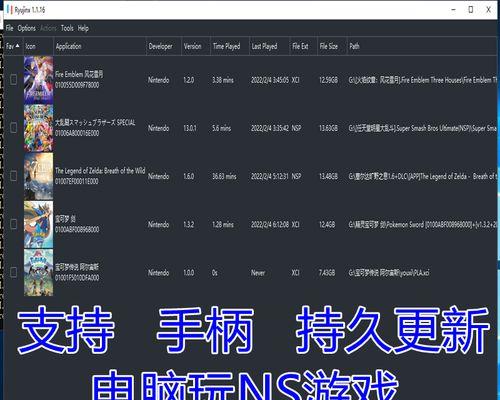Sort by Version column header
500x400 pixels.
pyautogui.click(x=196, y=46)
